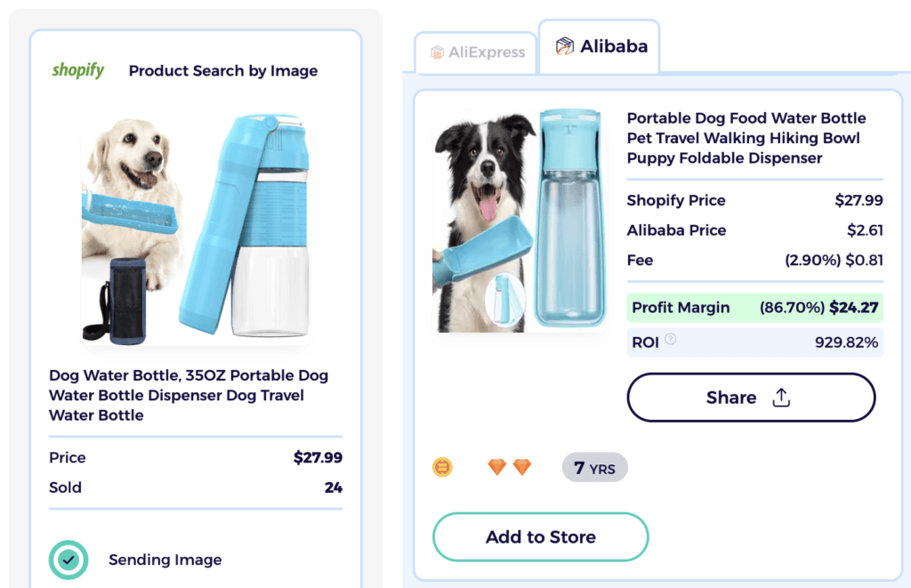Click the green Sending Image checkmark icon
The image size is (911, 588).
point(69,560)
